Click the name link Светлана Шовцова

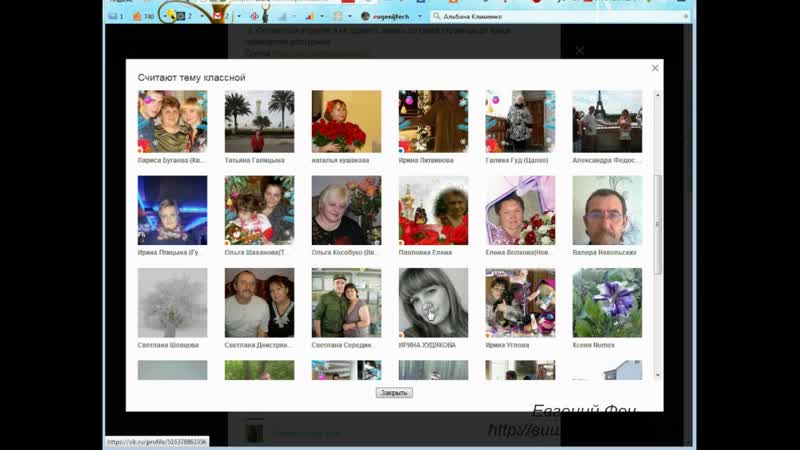pyautogui.click(x=168, y=345)
